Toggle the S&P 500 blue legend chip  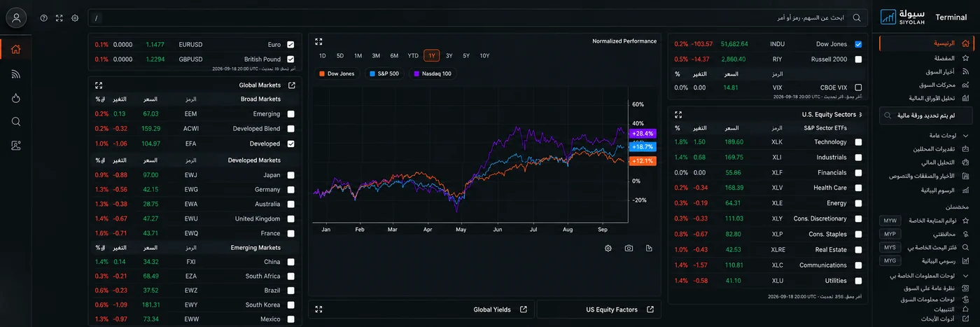[x=384, y=74]
